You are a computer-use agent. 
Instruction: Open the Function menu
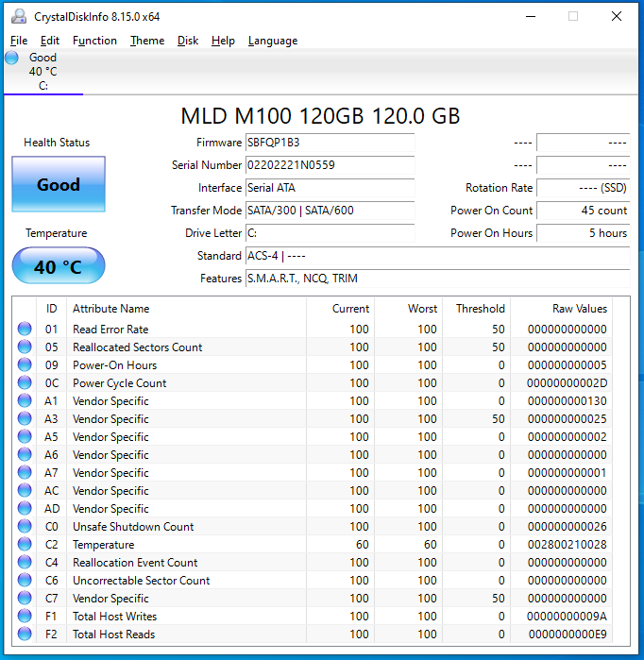(94, 41)
